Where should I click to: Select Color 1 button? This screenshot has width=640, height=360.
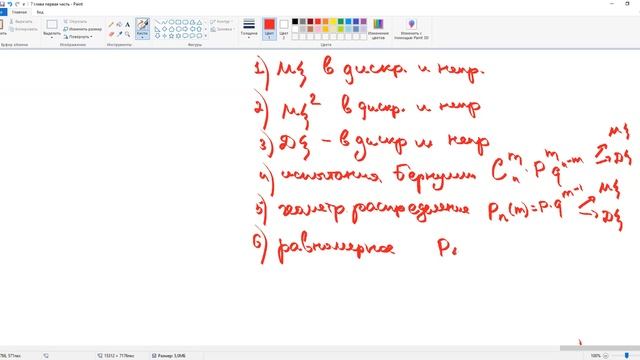(269, 29)
